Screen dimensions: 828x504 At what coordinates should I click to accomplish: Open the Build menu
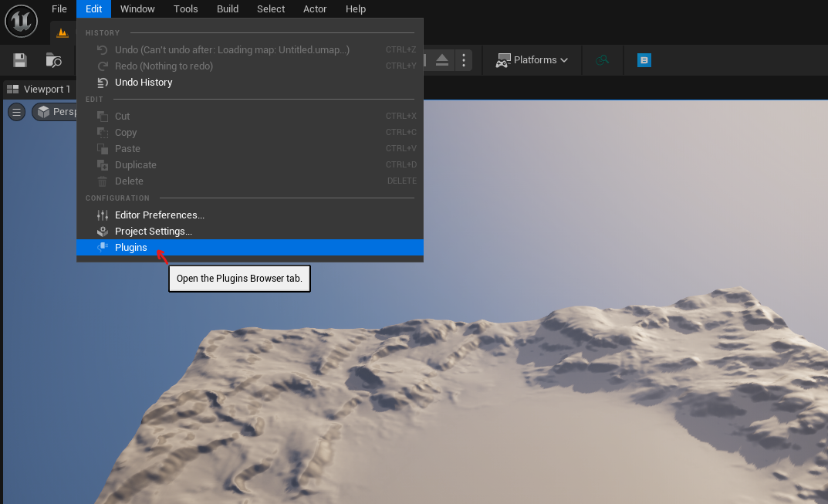tap(228, 9)
